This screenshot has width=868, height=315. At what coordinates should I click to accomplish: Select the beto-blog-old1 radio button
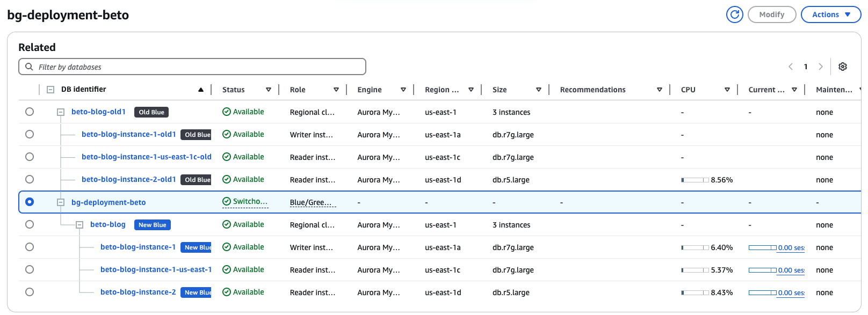click(30, 112)
